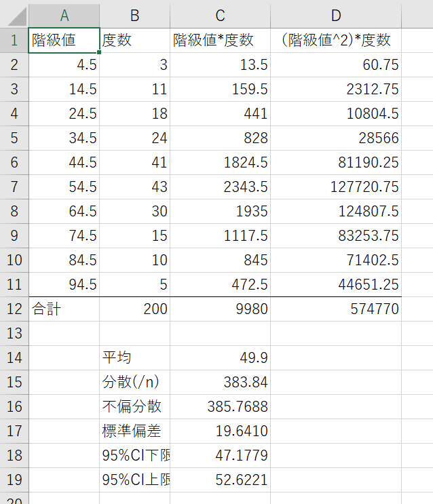433x504 pixels.
Task: Select cell with value 4.5
Action: 64,64
